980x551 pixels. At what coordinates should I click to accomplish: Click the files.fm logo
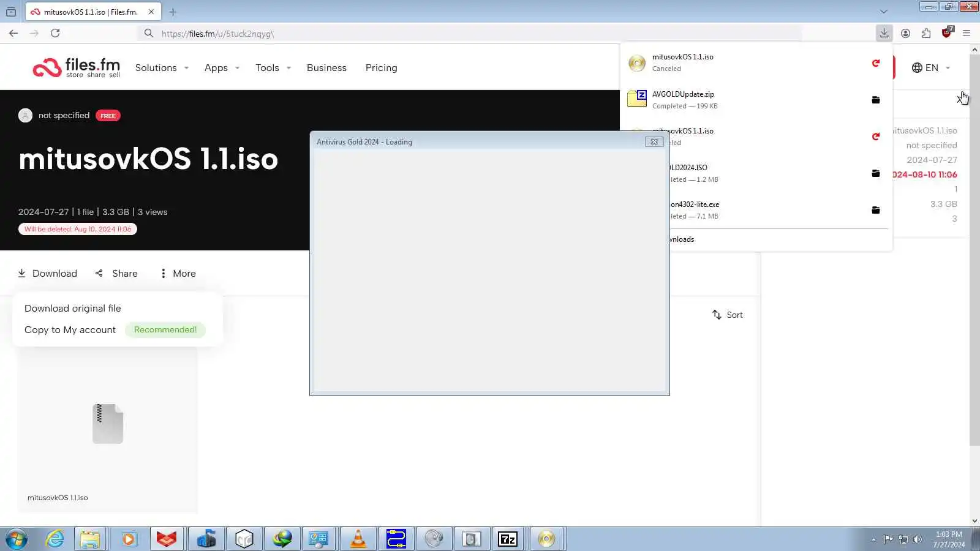pyautogui.click(x=76, y=67)
